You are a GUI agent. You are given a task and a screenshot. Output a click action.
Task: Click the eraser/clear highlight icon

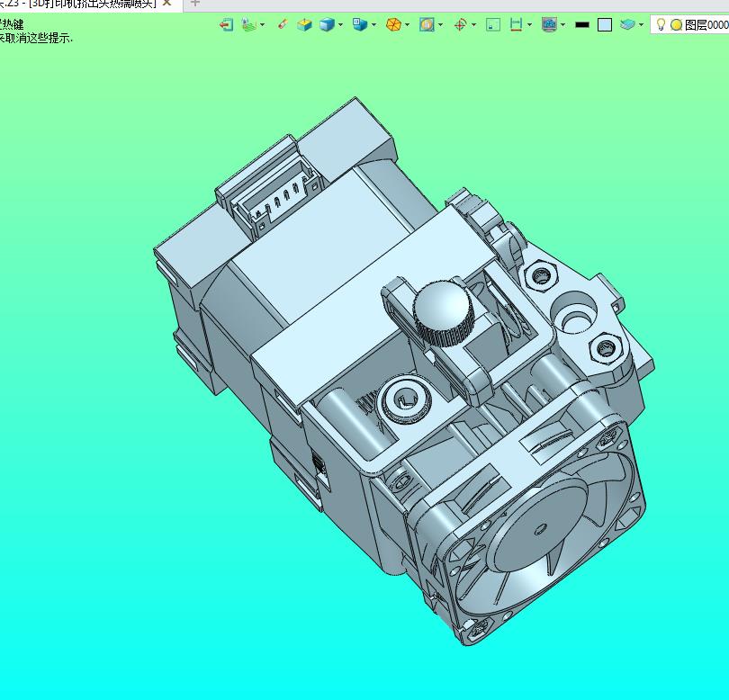click(283, 24)
